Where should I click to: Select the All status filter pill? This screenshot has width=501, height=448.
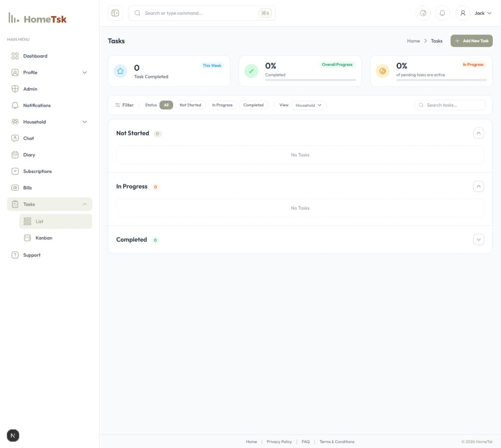point(166,105)
